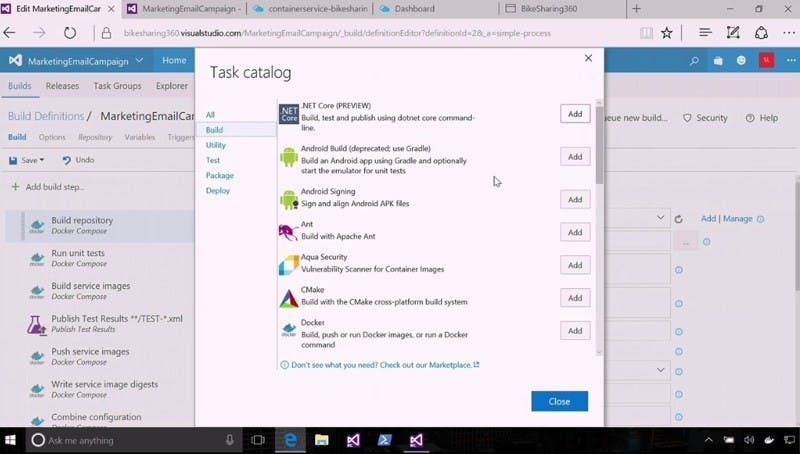The image size is (800, 454).
Task: Add the Android Build task
Action: 575,157
